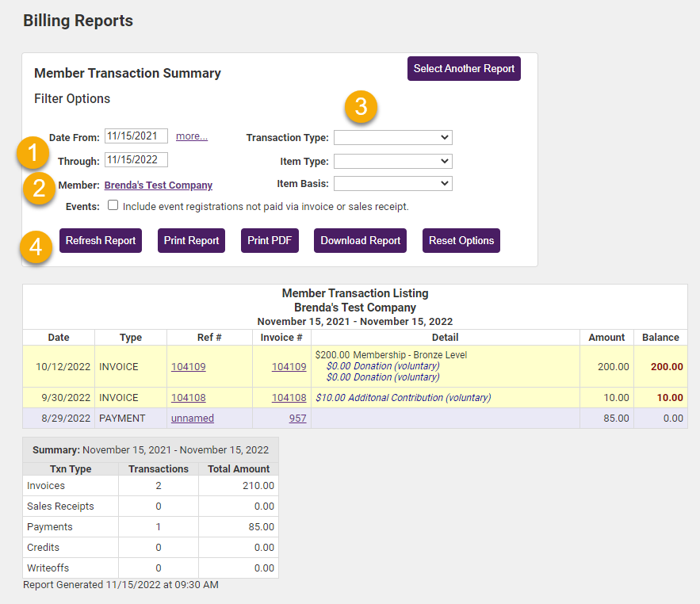Click the Through date input field

136,159
